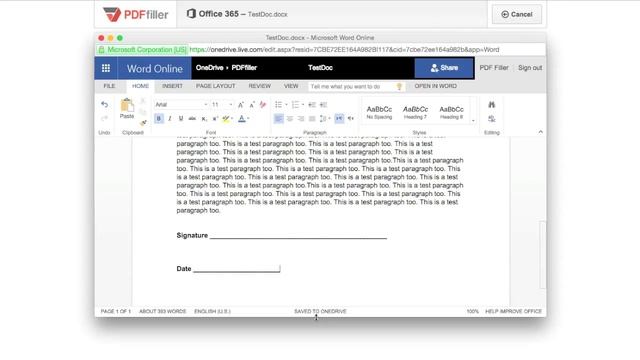Click ENGLISH (U.S.) language in status bar

[212, 311]
